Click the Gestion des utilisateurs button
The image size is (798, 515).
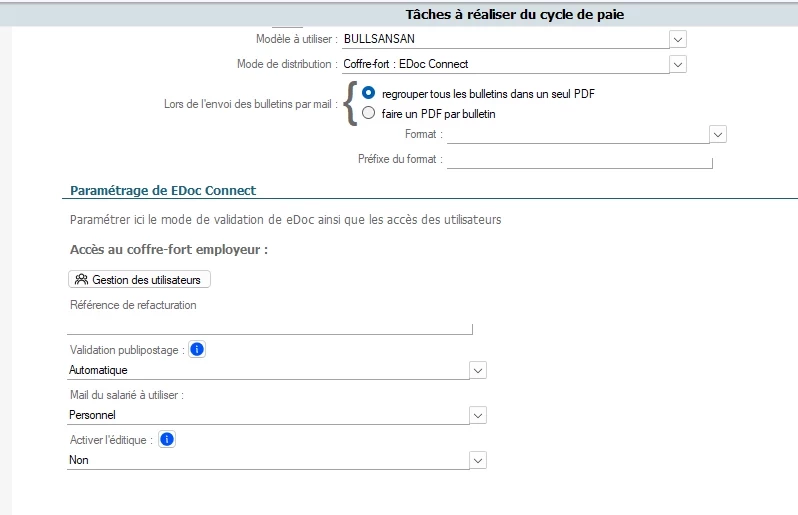coord(139,279)
